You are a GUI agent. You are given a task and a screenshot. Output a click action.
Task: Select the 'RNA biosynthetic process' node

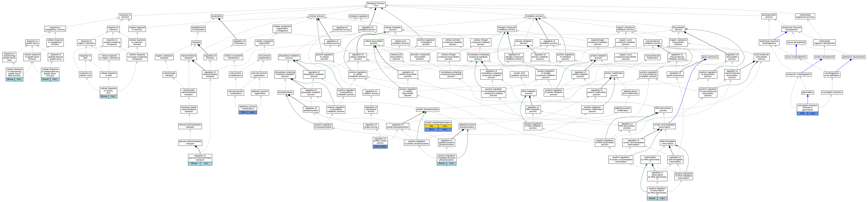coord(663,109)
